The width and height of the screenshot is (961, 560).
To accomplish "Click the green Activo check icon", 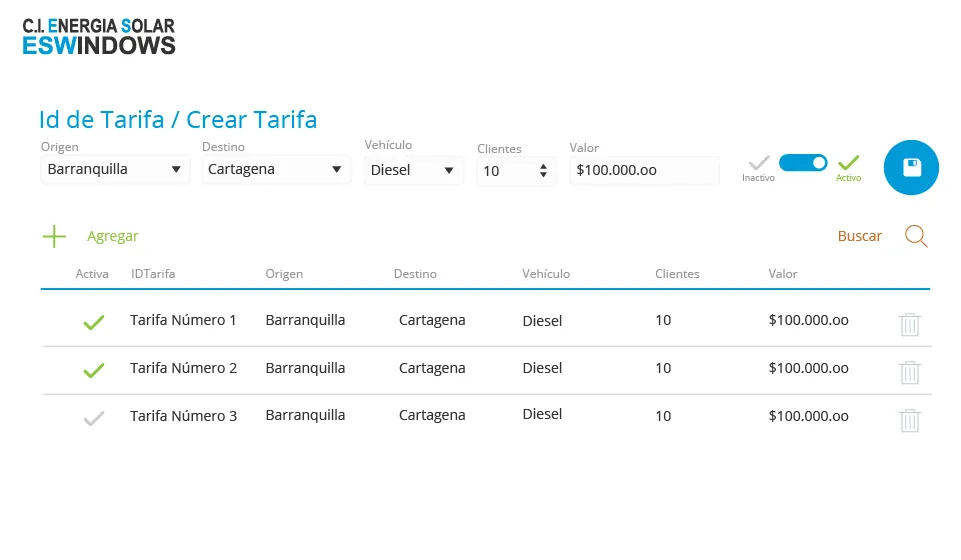I will click(849, 163).
